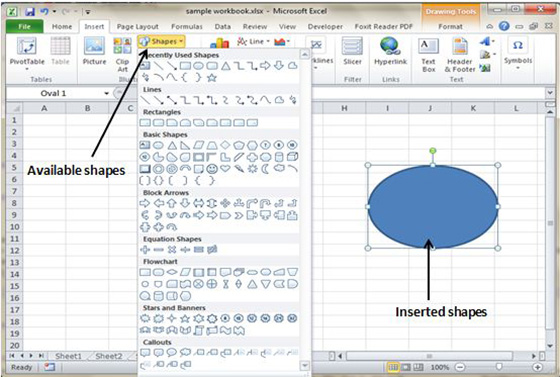
Task: Click the Name Box showing Oval 1
Action: 54,94
